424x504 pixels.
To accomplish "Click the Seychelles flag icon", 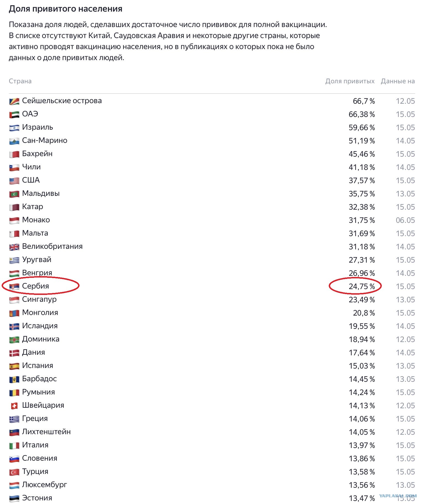I will tap(14, 101).
